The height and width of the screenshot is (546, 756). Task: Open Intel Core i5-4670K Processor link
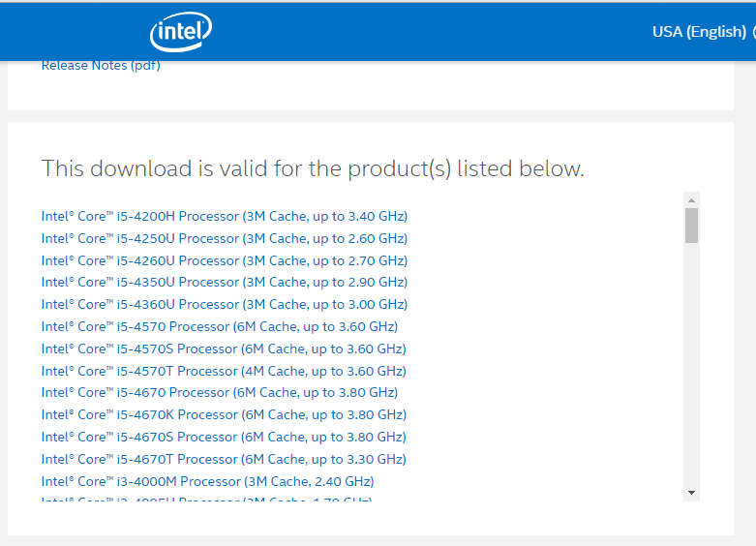coord(224,415)
